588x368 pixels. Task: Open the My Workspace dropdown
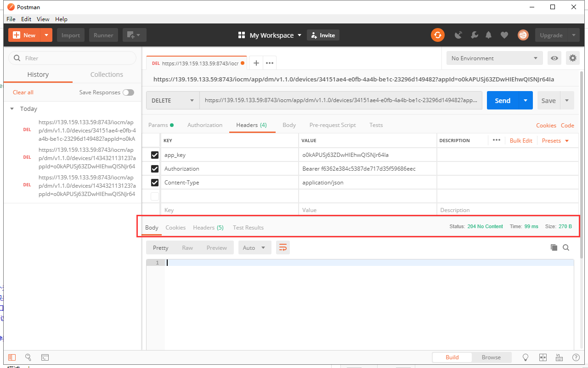point(270,35)
